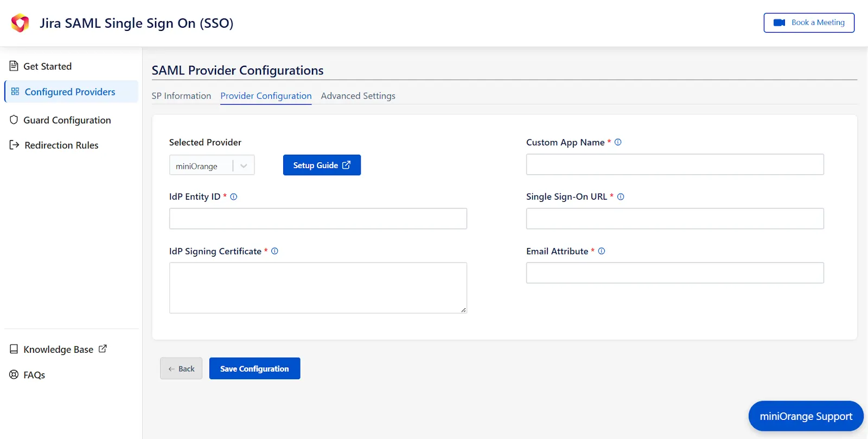The height and width of the screenshot is (439, 868).
Task: Open the Advanced Settings tab
Action: click(x=358, y=96)
